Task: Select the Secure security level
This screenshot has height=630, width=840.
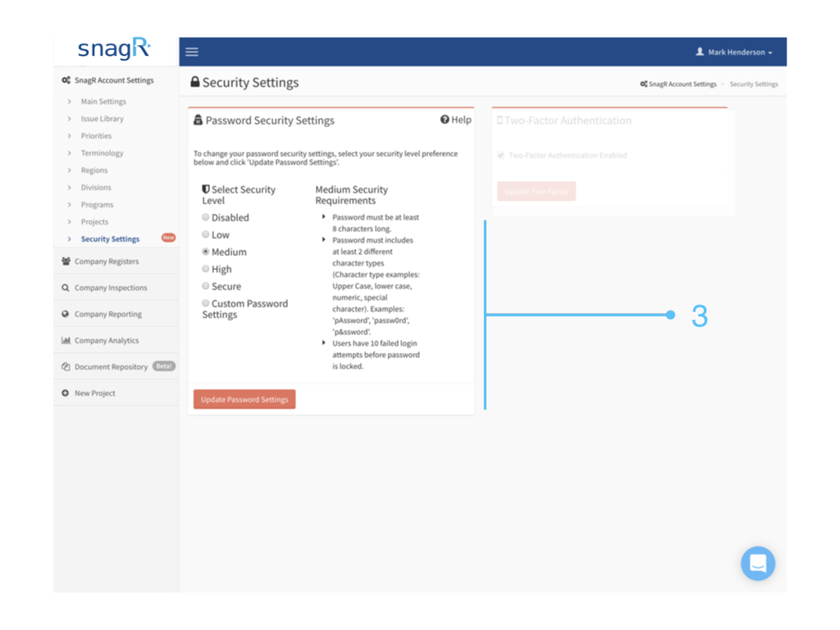Action: (x=206, y=285)
